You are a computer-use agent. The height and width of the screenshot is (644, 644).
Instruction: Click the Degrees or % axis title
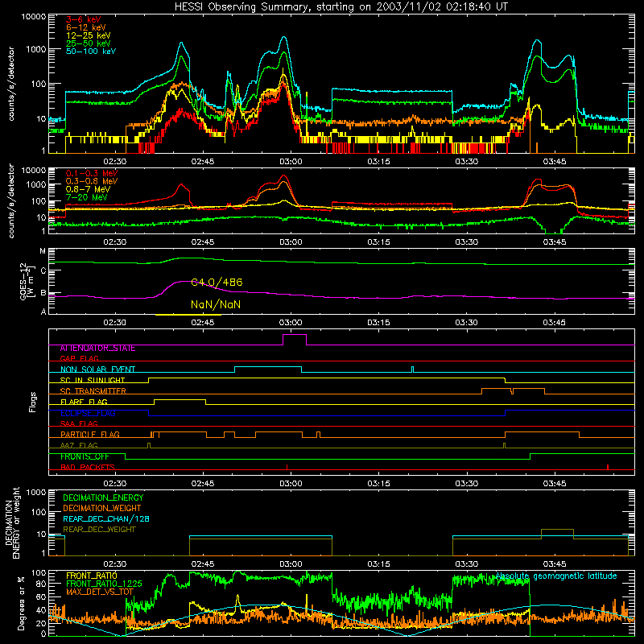[x=21, y=603]
